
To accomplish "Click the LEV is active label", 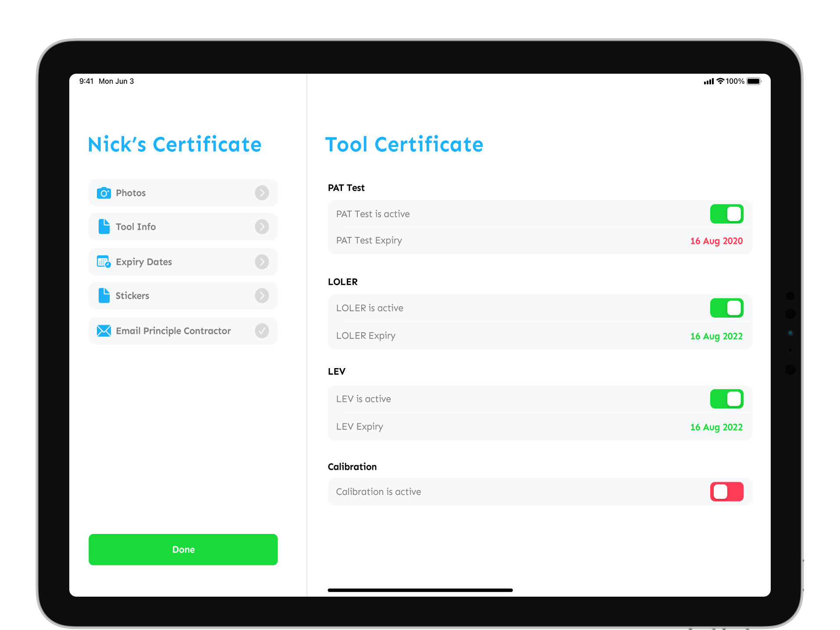I will (x=363, y=399).
